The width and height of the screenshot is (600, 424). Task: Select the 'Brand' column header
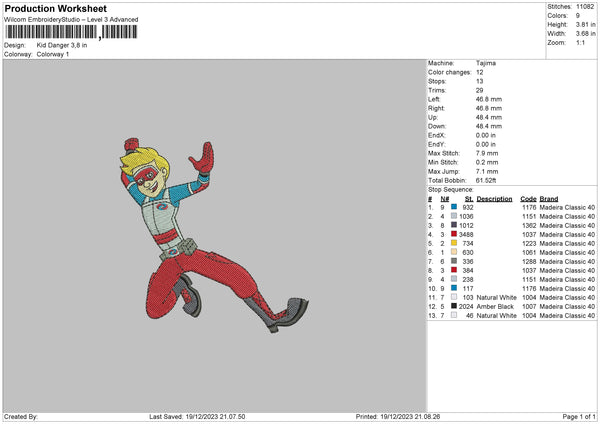click(549, 199)
